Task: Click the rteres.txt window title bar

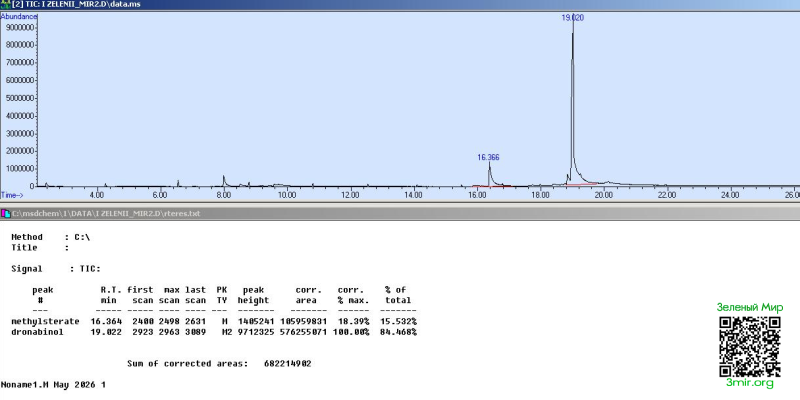Action: (x=400, y=213)
